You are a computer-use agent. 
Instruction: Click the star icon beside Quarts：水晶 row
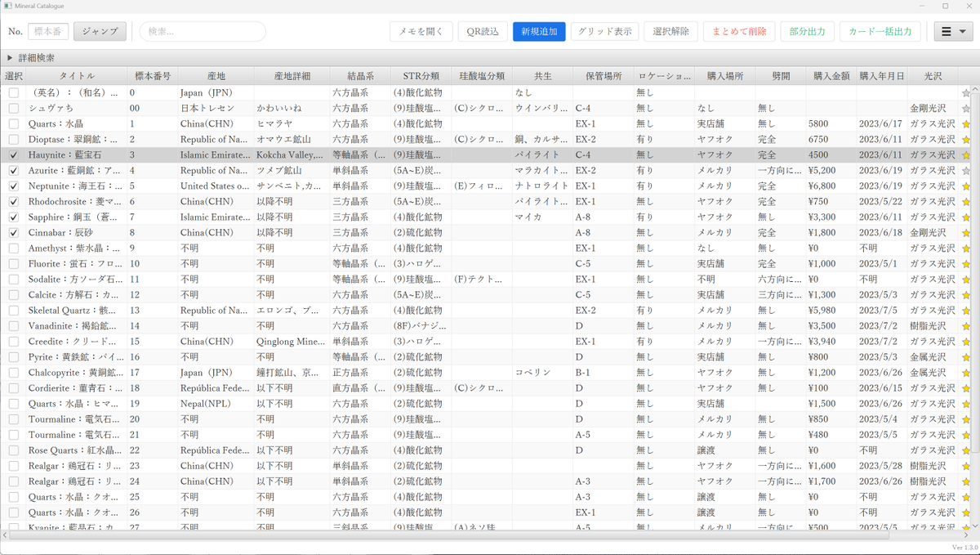click(x=966, y=123)
